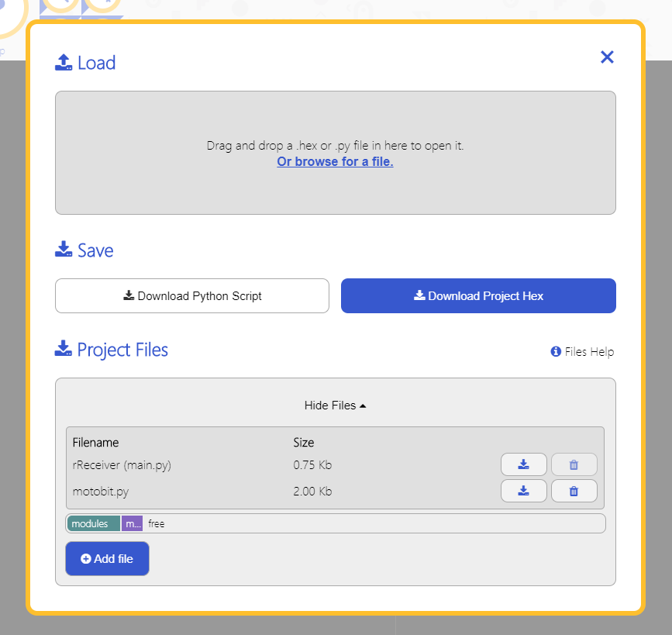Click the drag and drop file area

[336, 153]
